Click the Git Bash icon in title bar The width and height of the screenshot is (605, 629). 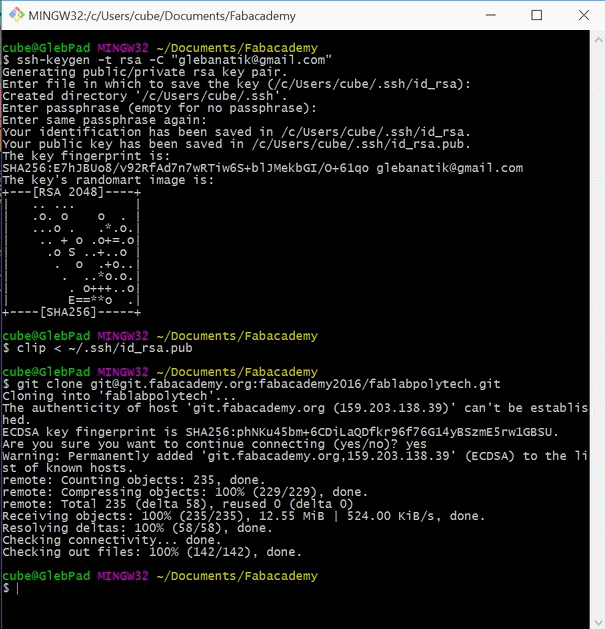[x=16, y=15]
